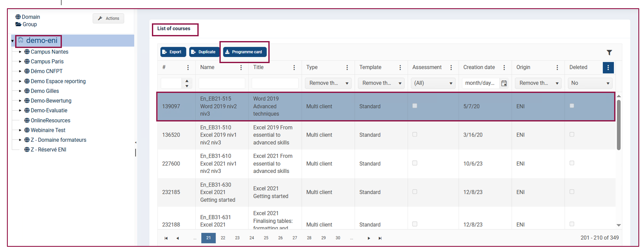644x252 pixels.
Task: Open the Deleted filter dropdown set to No
Action: (x=590, y=83)
